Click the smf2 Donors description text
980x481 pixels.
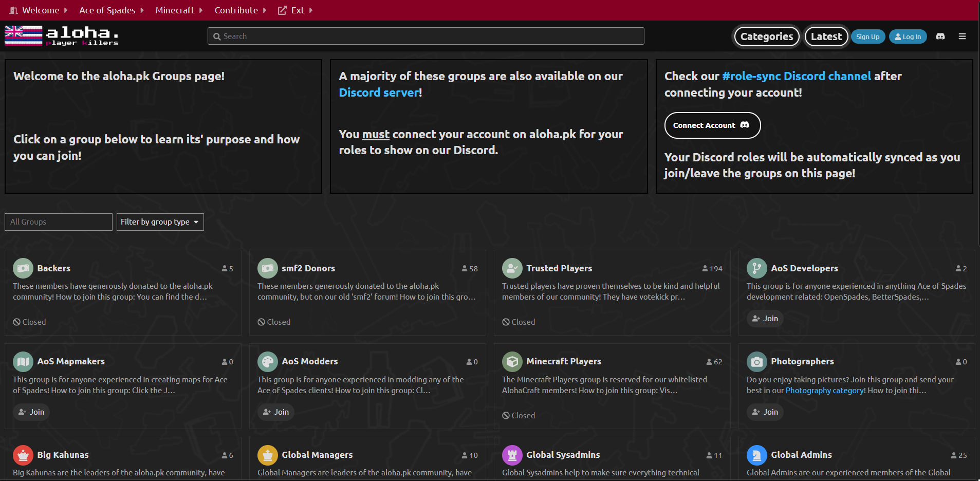click(x=366, y=291)
